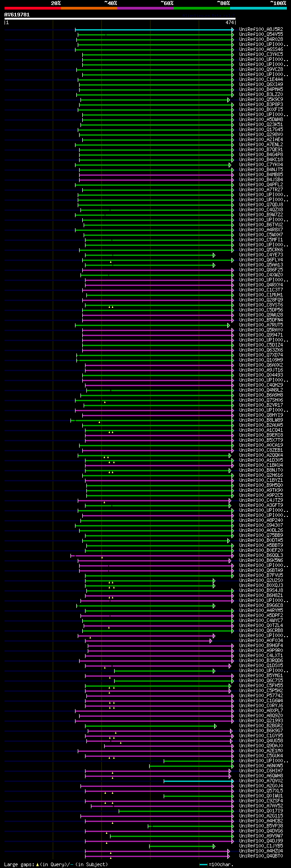Open hit UniRef100_B4R028
291x868 pixels.
[261, 40]
